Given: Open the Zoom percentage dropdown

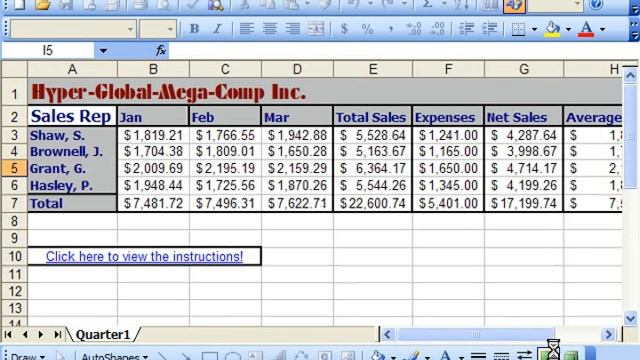Looking at the screenshot, I should pos(577,4).
